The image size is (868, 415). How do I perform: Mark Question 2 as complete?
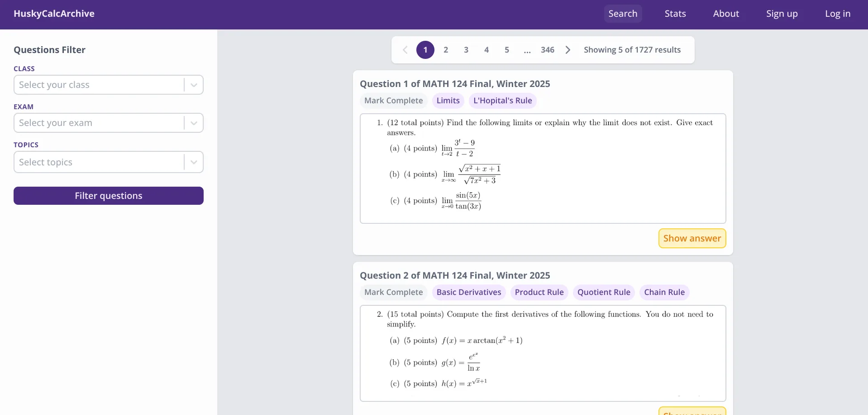pyautogui.click(x=394, y=292)
